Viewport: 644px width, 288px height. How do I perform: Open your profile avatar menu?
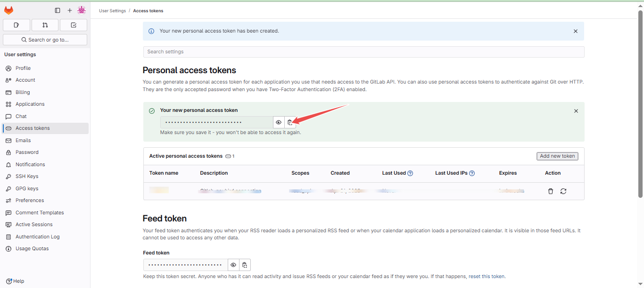coord(82,9)
